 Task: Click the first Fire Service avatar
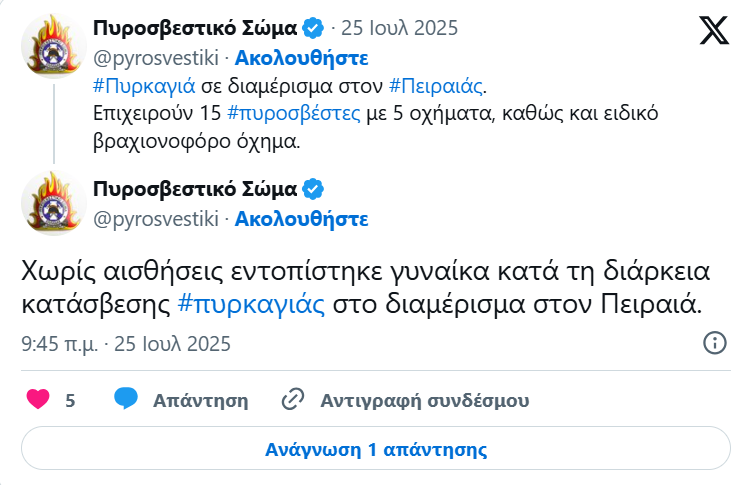54,46
